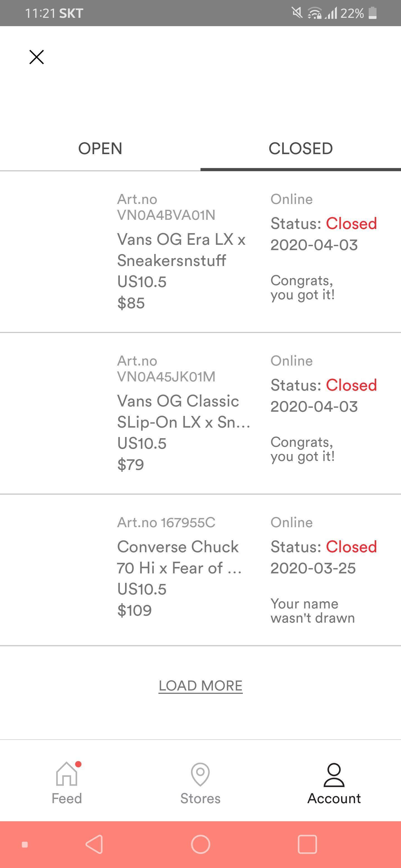Open Vans OG Classic SLip-On LX entry
The height and width of the screenshot is (868, 401).
tap(183, 411)
